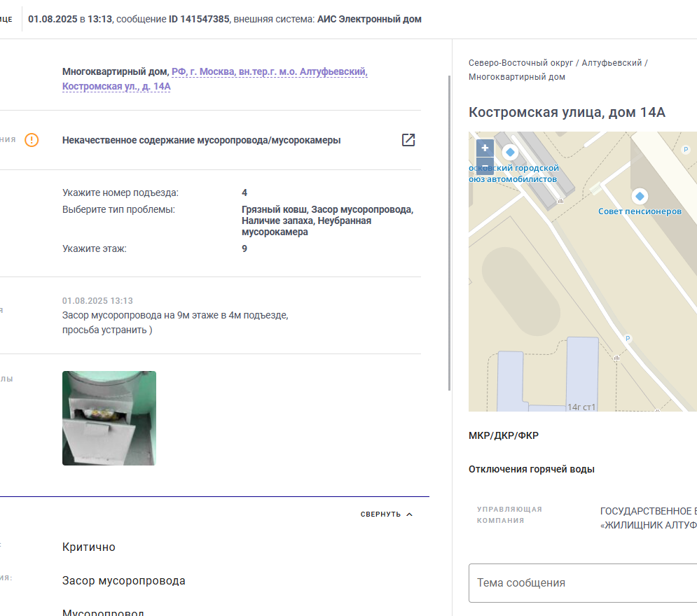
Task: Click the Совет пенсионеров map label
Action: coord(640,211)
